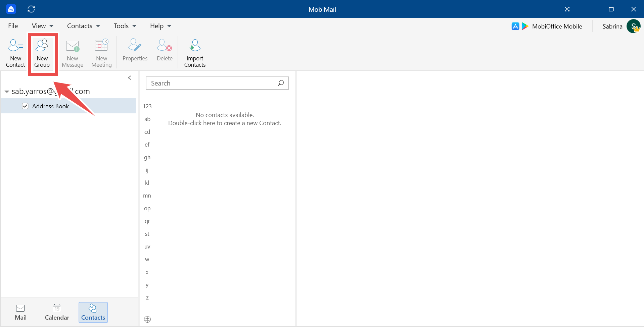
Task: Click the globe icon below alphabet index
Action: [147, 319]
